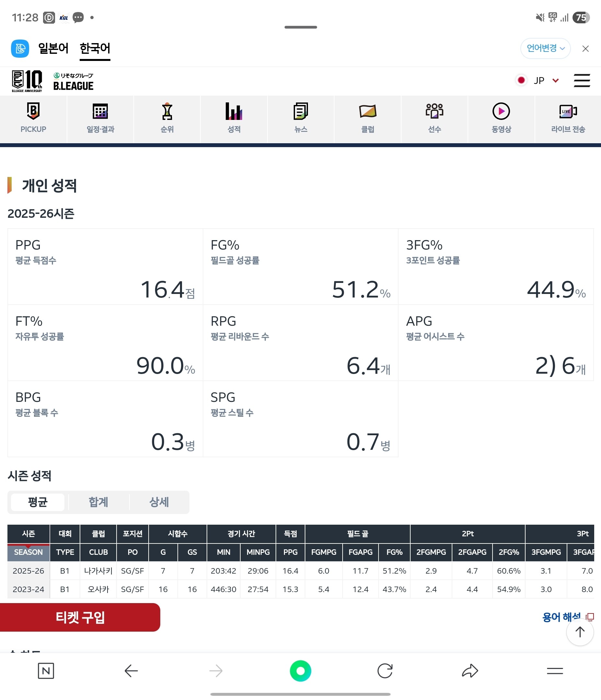Sort table by SEASON column header
Viewport: 601px width, 700px height.
pyautogui.click(x=28, y=552)
